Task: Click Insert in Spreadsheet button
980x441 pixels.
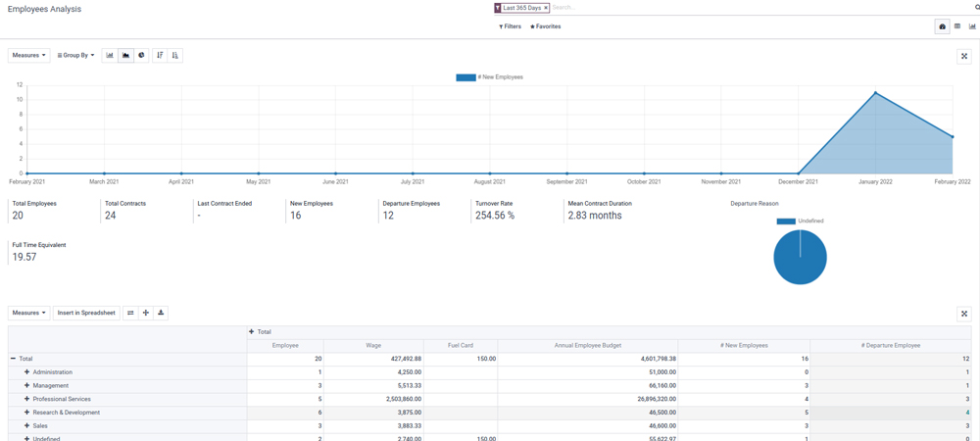Action: pos(86,314)
